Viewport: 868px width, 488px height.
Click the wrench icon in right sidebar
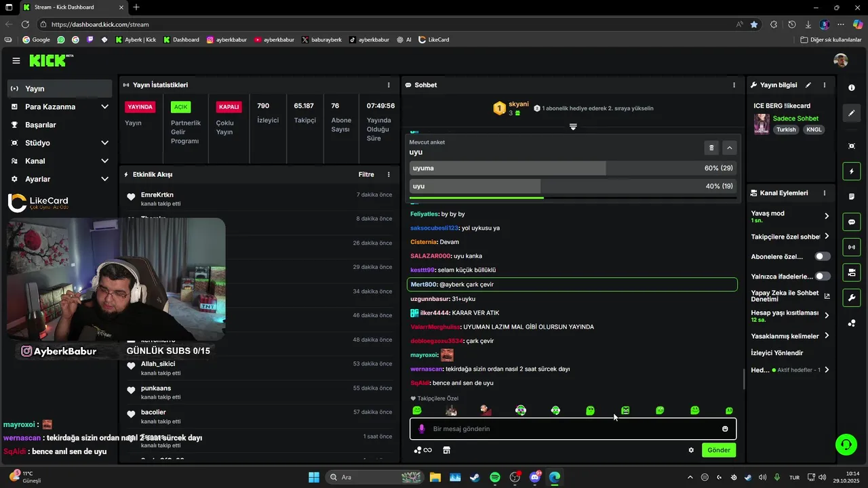point(852,298)
